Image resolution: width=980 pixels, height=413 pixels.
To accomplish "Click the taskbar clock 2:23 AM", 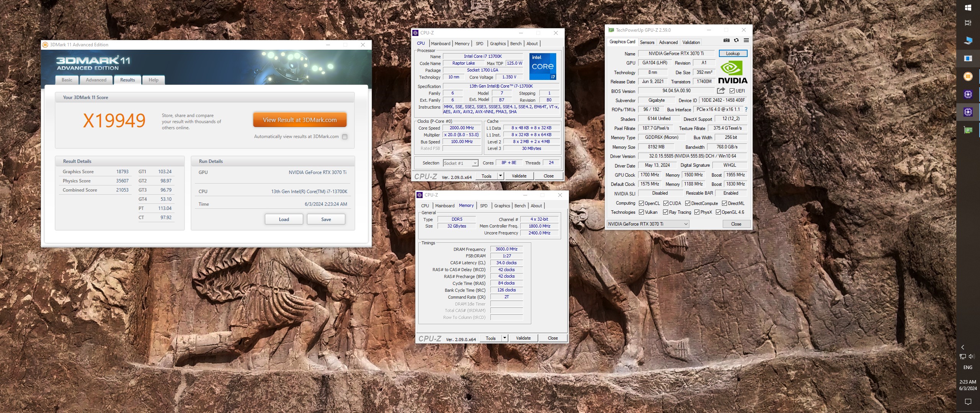I will point(968,385).
